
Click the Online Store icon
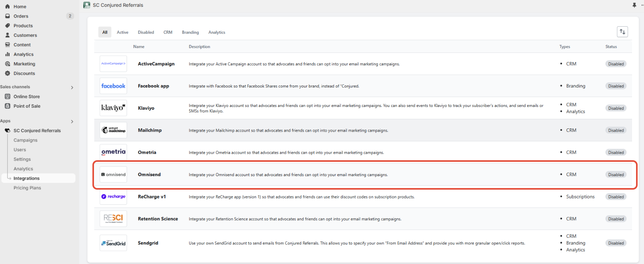[x=7, y=96]
